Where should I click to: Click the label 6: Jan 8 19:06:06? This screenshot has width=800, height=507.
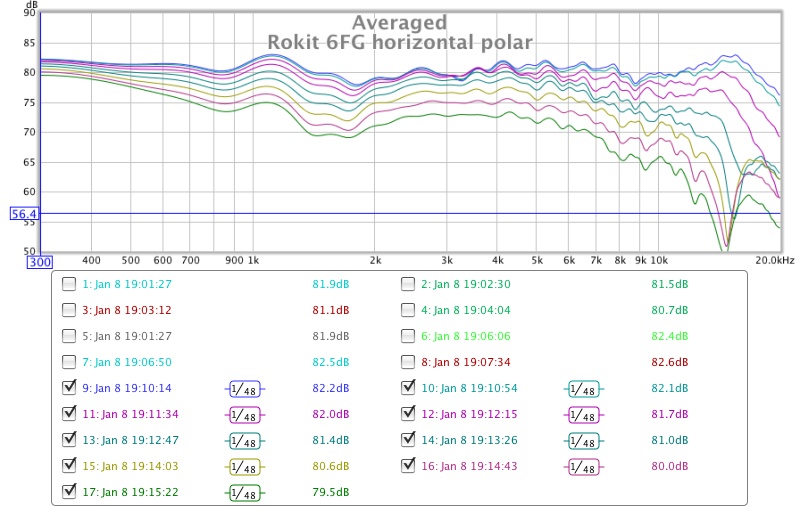[466, 336]
